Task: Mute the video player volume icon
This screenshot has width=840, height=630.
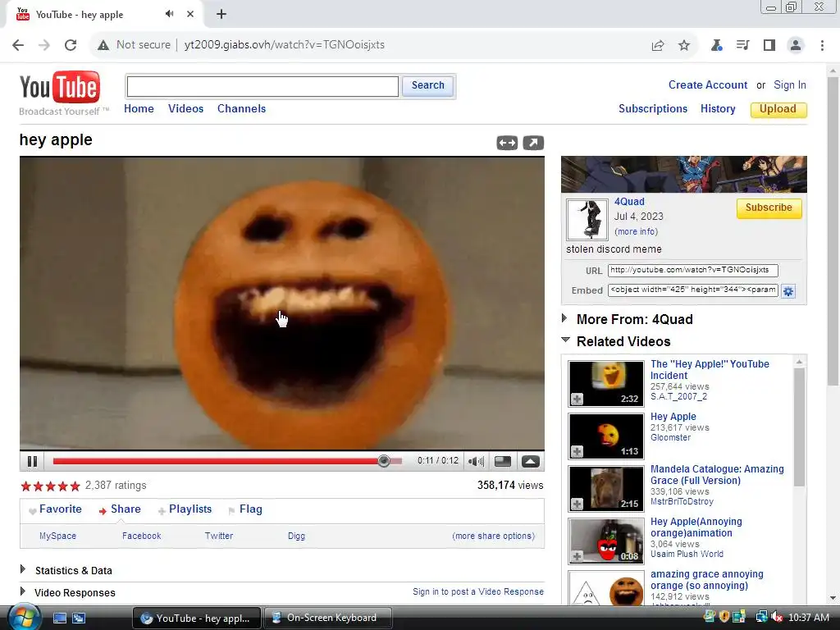Action: coord(476,461)
